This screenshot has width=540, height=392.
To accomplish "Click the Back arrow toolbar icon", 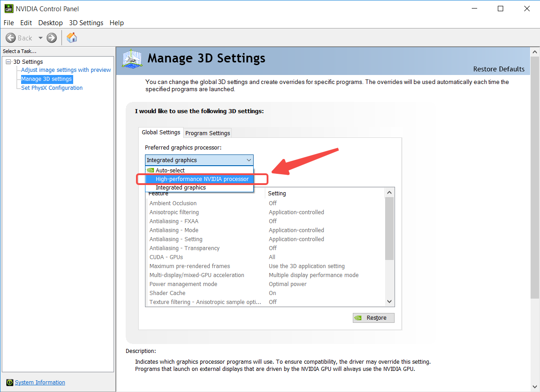I will (x=11, y=38).
